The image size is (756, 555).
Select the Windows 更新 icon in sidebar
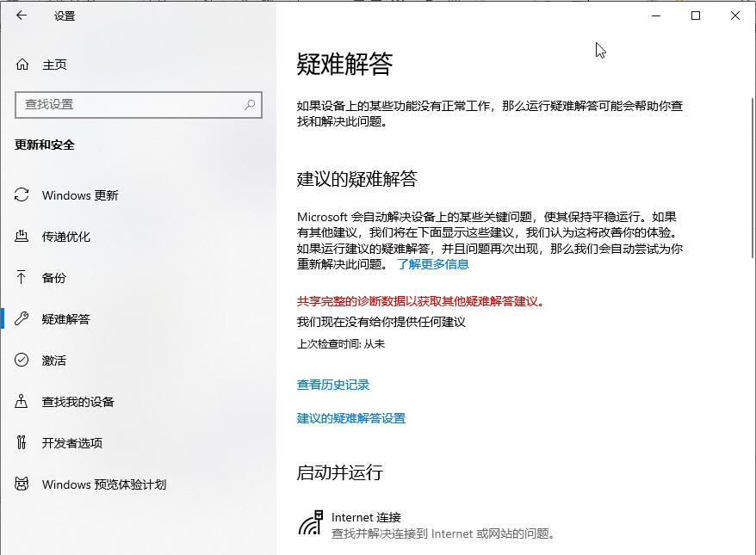19,195
